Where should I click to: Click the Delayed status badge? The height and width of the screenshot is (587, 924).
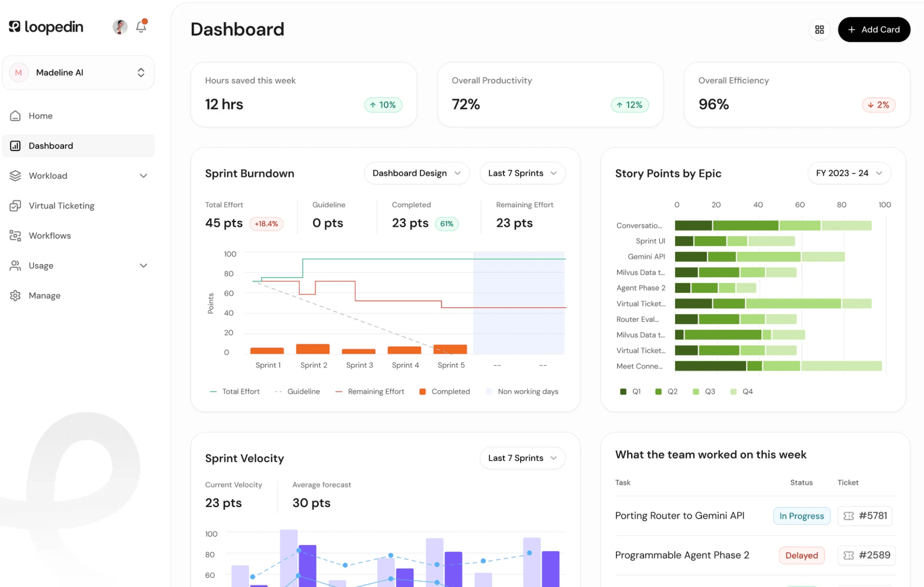click(x=802, y=555)
